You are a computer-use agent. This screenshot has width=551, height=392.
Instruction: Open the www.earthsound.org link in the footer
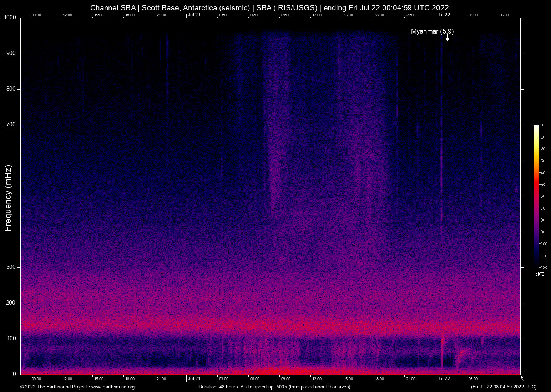click(x=113, y=387)
